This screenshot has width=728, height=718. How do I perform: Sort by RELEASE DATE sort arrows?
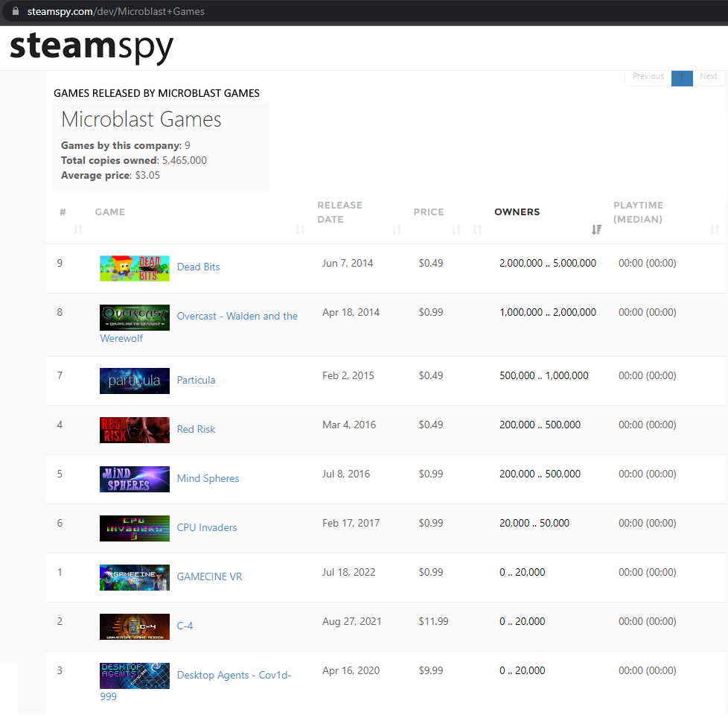click(397, 229)
